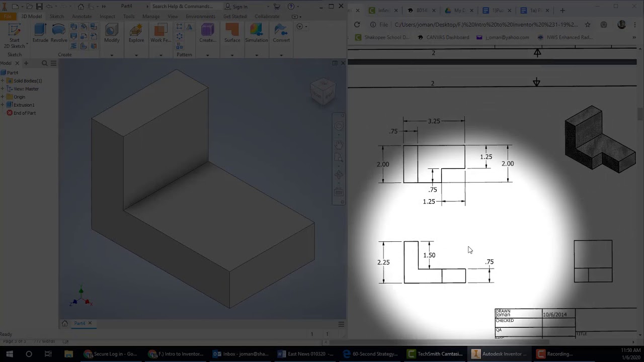Switch to the Environments ribbon tab
644x362 pixels.
[x=200, y=16]
